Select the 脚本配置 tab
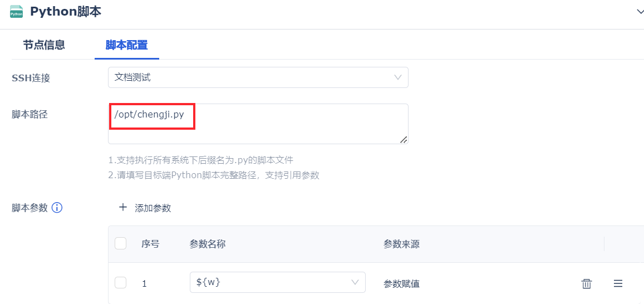This screenshot has width=644, height=304. tap(126, 45)
